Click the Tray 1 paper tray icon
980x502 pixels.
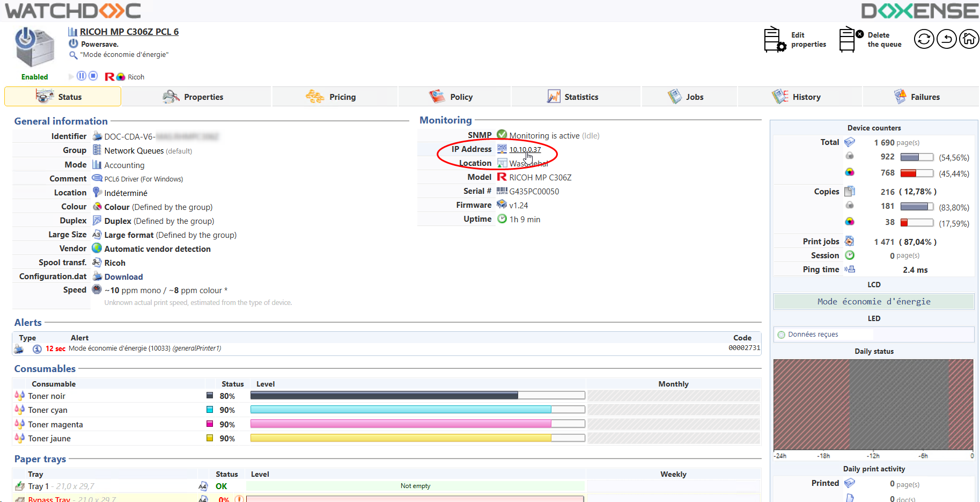coord(20,486)
